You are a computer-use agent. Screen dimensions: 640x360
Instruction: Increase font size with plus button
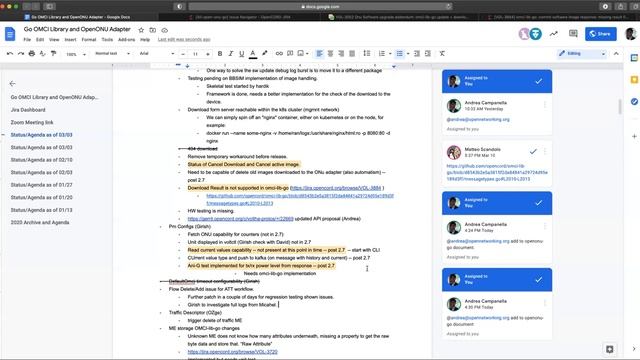(x=208, y=54)
